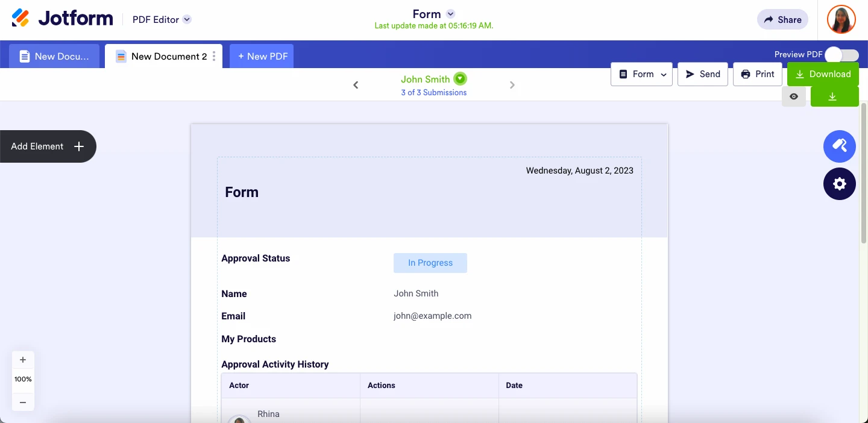Click the + New PDF tab
The width and height of the screenshot is (868, 423).
point(262,56)
